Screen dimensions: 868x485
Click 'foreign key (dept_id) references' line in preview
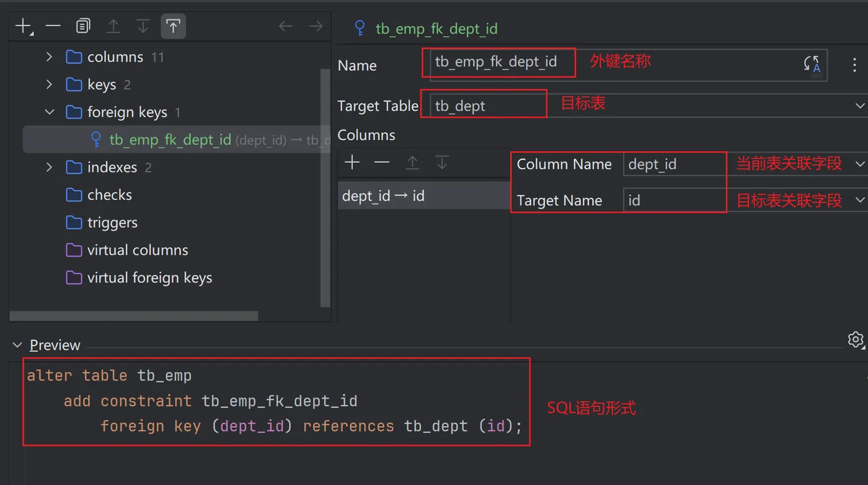coord(311,426)
